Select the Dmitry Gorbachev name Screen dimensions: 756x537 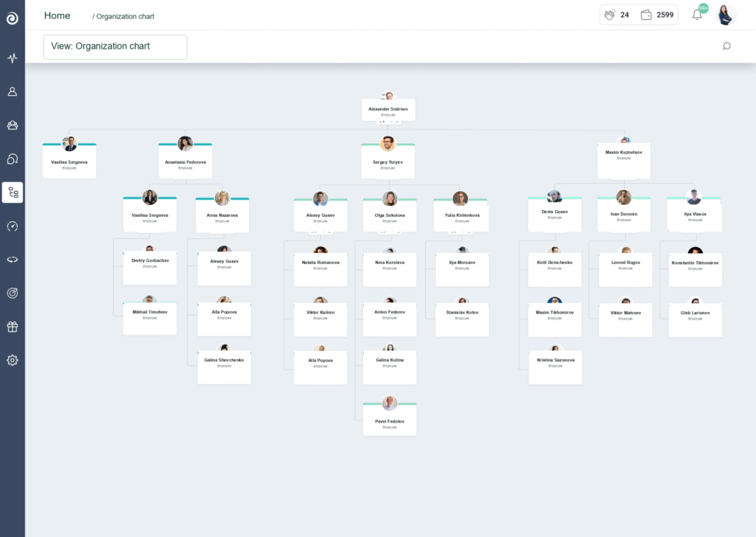coord(150,260)
